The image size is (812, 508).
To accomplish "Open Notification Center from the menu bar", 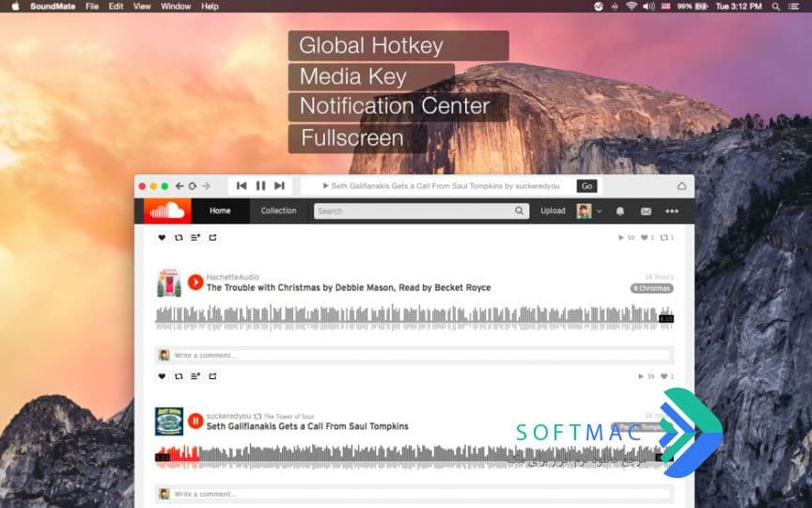I will [793, 7].
